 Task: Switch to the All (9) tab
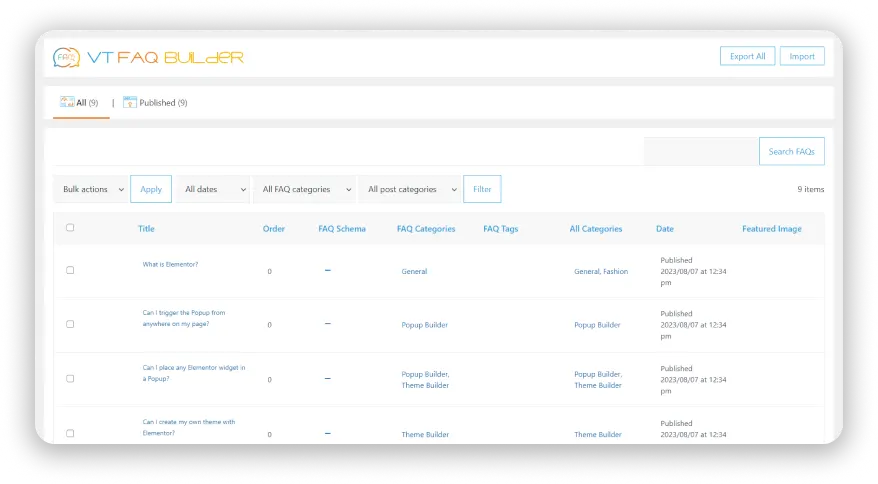click(87, 103)
